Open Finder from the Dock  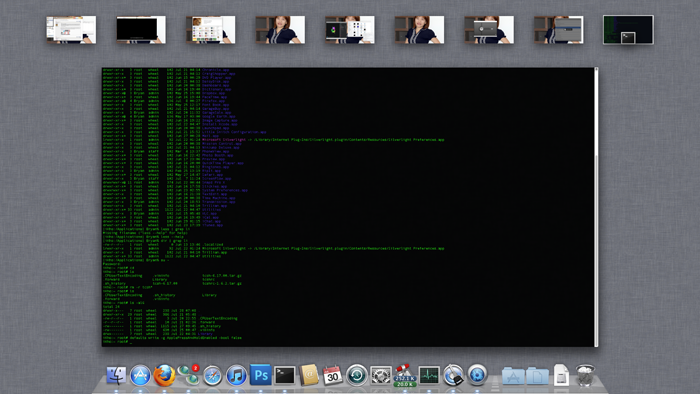pos(116,375)
